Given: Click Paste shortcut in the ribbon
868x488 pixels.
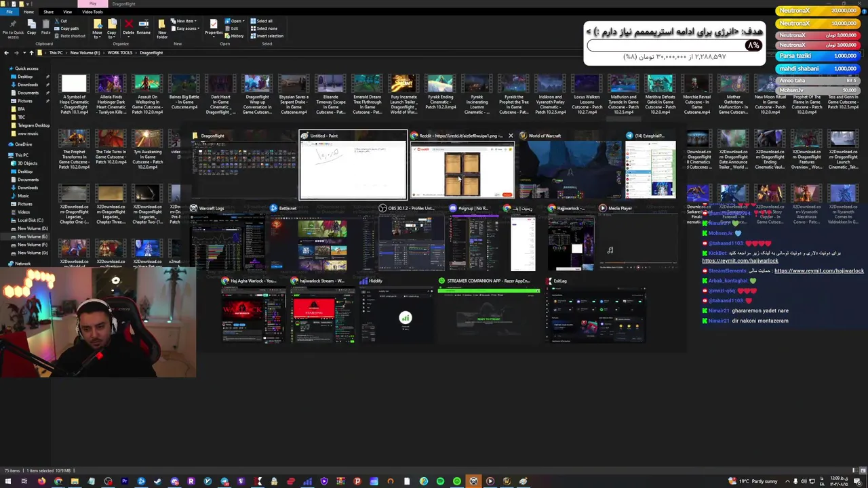Looking at the screenshot, I should click(71, 36).
